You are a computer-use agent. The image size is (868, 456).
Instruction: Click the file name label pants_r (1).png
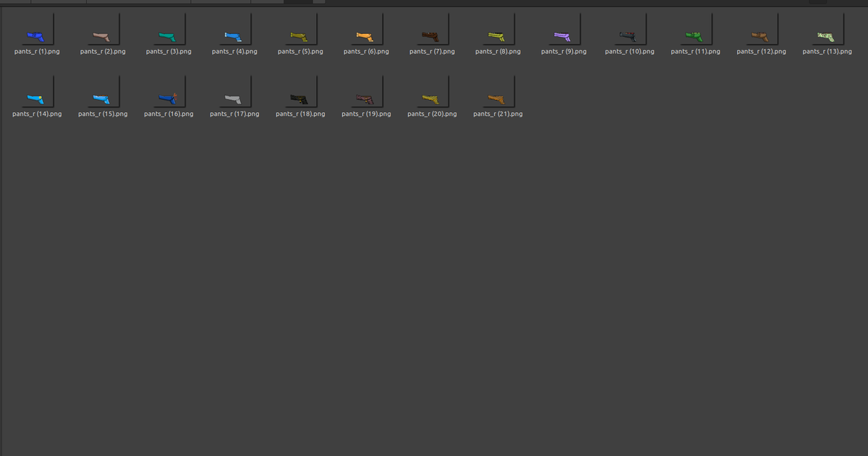(x=37, y=51)
